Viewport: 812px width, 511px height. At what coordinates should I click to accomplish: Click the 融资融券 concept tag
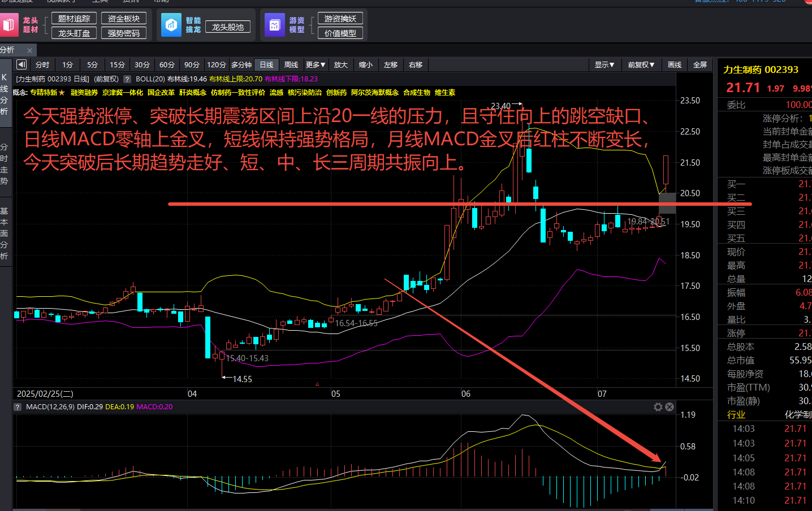pos(84,93)
